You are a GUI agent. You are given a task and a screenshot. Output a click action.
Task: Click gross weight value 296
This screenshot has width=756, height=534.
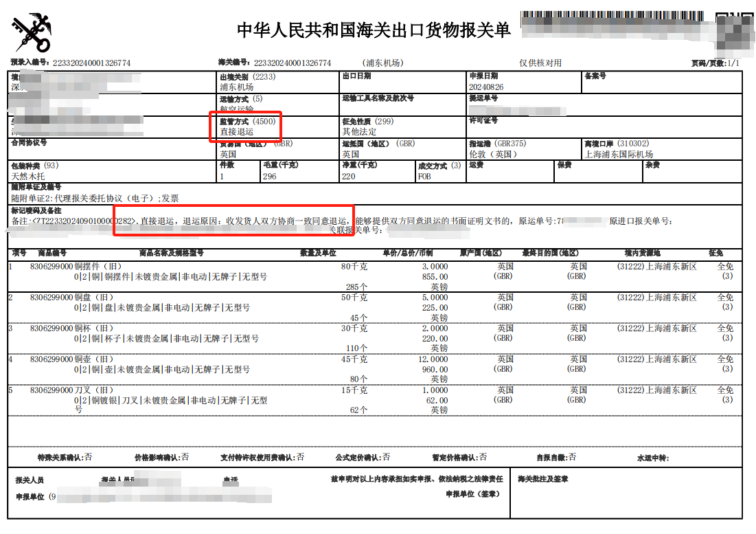coord(270,177)
